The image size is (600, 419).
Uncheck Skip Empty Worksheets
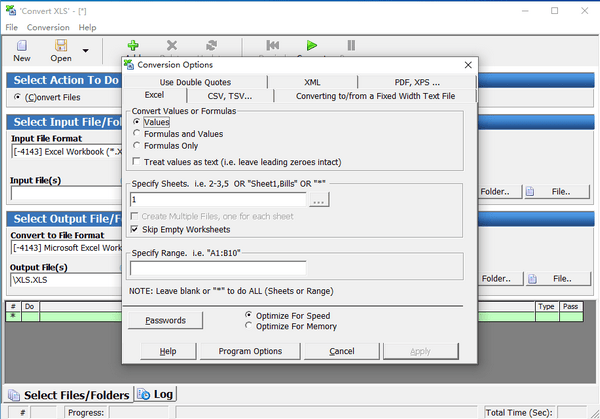click(136, 229)
